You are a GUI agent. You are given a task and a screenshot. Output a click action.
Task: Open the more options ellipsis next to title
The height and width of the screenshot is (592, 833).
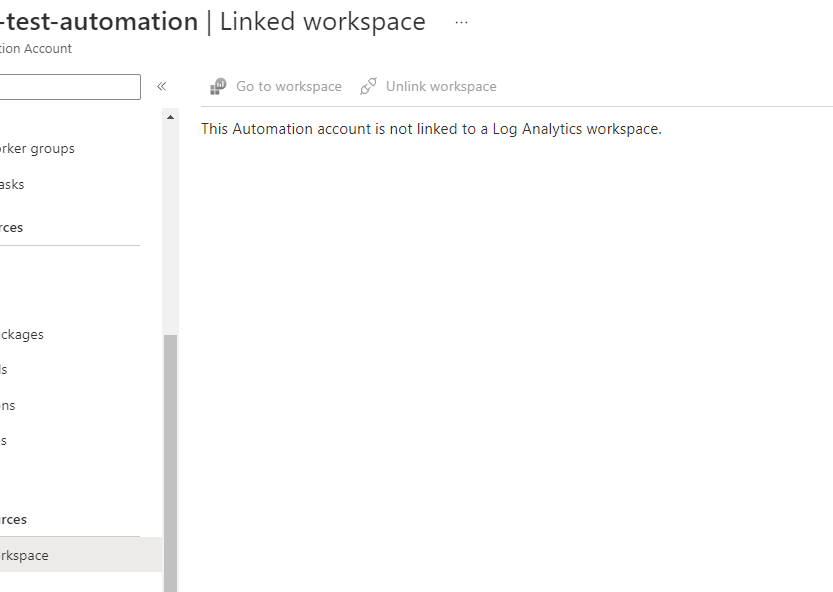coord(461,22)
